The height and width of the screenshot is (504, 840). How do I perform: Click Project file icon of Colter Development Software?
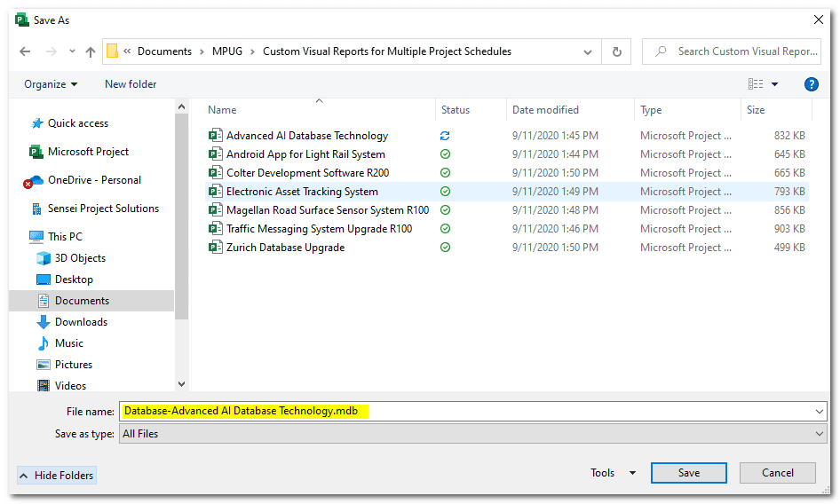(216, 173)
